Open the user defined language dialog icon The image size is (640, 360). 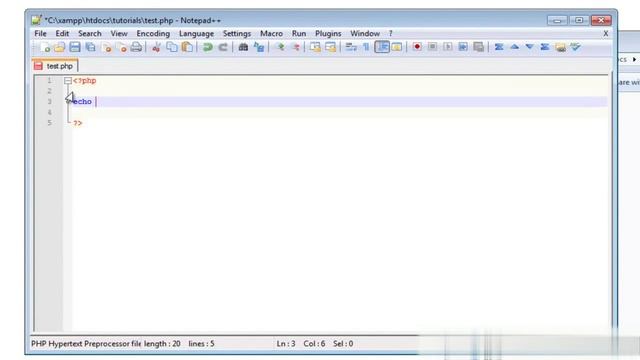coord(397,47)
